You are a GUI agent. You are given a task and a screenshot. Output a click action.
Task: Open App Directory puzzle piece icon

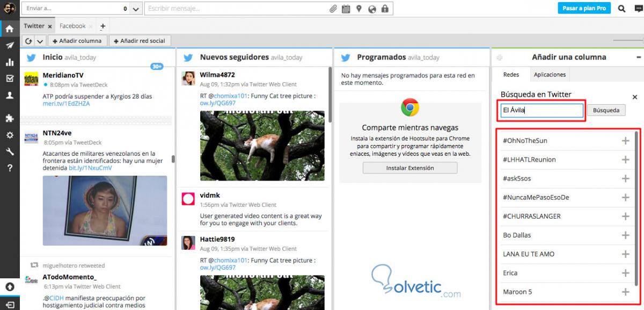tap(9, 118)
